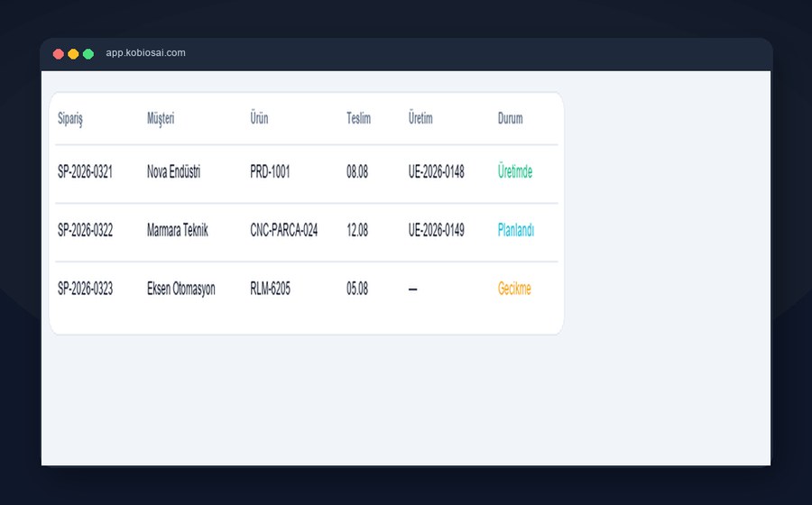
Task: Open production order UE-2026-0149
Action: coord(436,230)
